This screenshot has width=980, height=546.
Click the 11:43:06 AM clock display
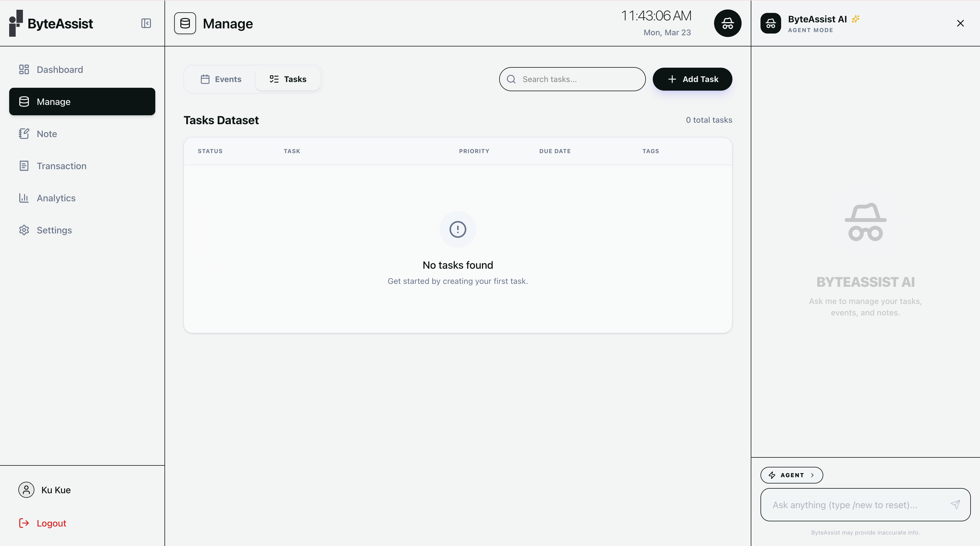coord(656,15)
